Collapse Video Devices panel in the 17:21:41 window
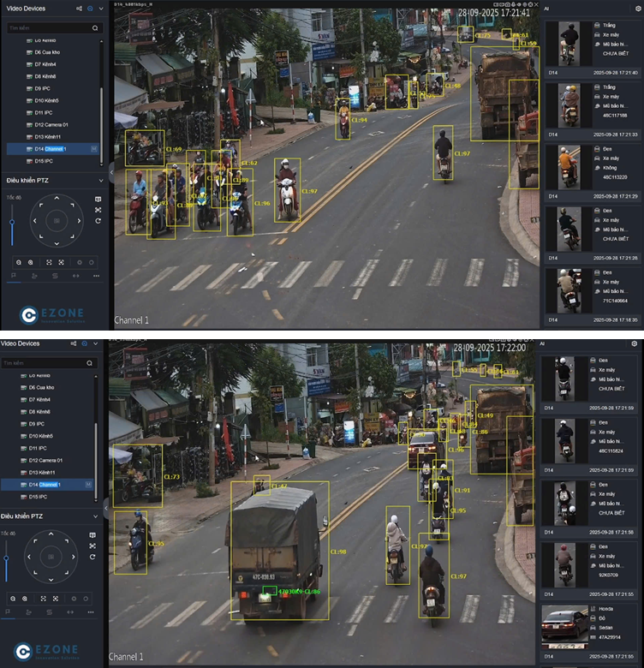This screenshot has height=668, width=644. pyautogui.click(x=101, y=9)
